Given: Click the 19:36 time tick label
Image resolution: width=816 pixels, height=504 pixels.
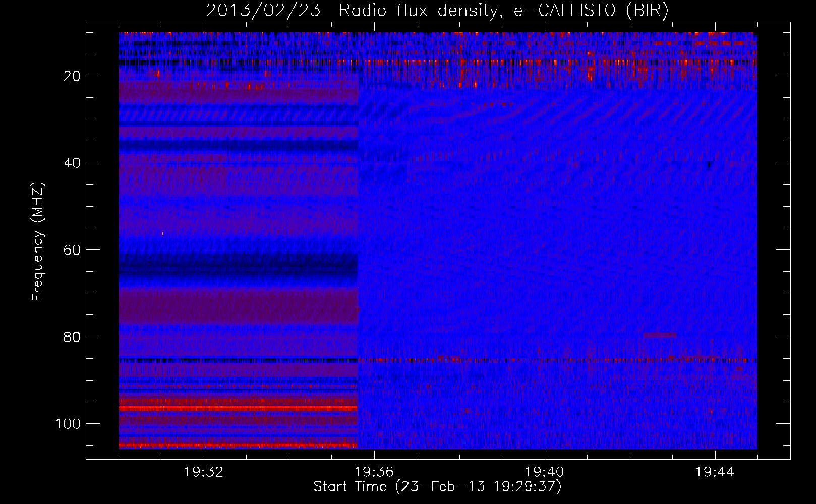Looking at the screenshot, I should [374, 472].
